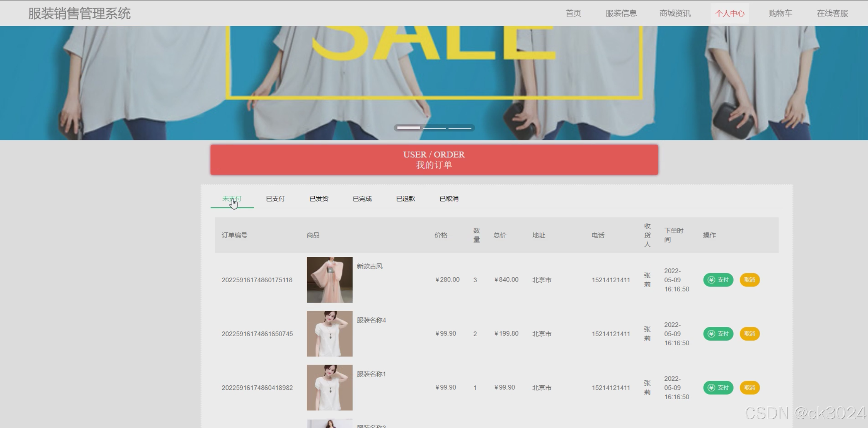The width and height of the screenshot is (868, 428).
Task: Open the 已发货 orders tab
Action: 319,199
